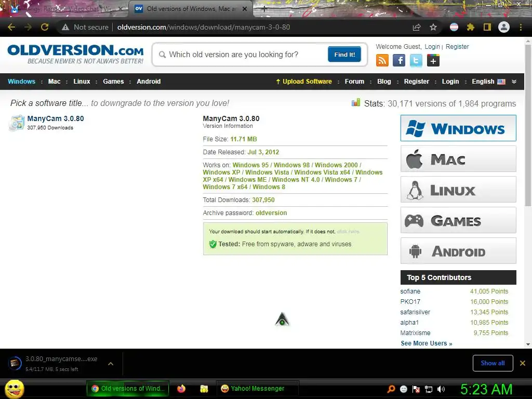This screenshot has height=399, width=532.
Task: Select the Old versions of Windows tab
Action: [191, 9]
